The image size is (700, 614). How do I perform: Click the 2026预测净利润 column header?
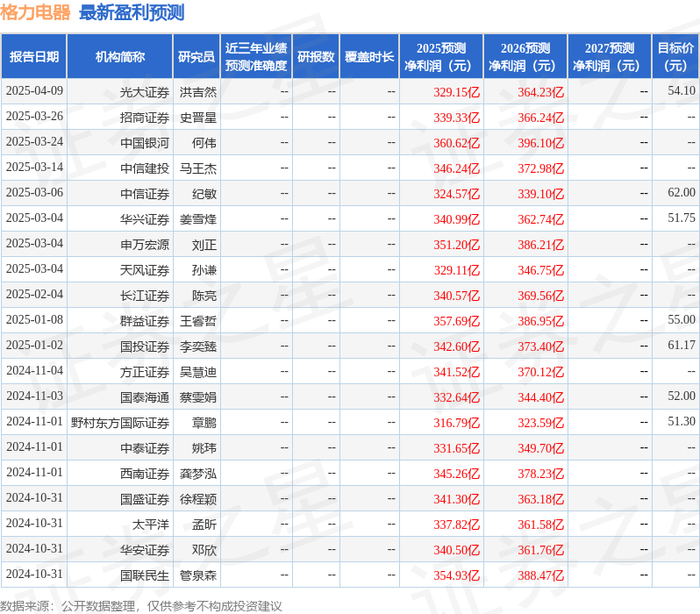(525, 57)
